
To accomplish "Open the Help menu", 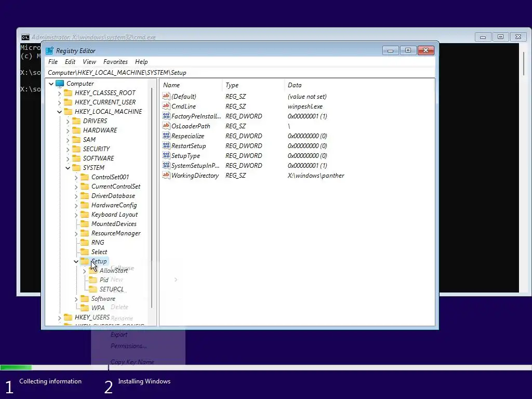I will coord(141,62).
